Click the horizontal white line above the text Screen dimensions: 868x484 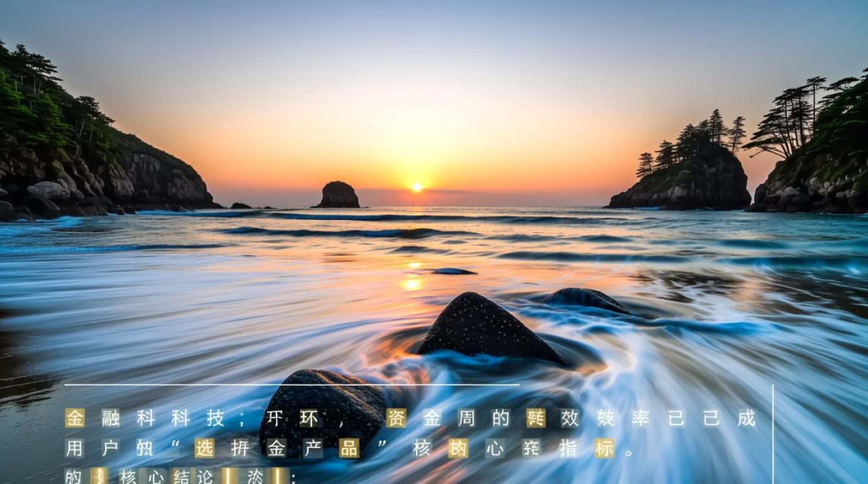coord(291,385)
